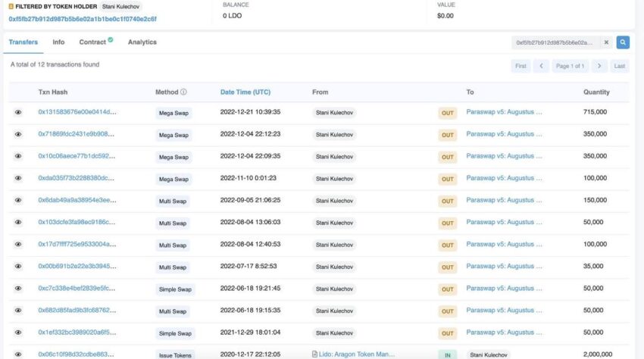Sort by Date Time (UTC) column header
The width and height of the screenshot is (644, 359).
245,92
